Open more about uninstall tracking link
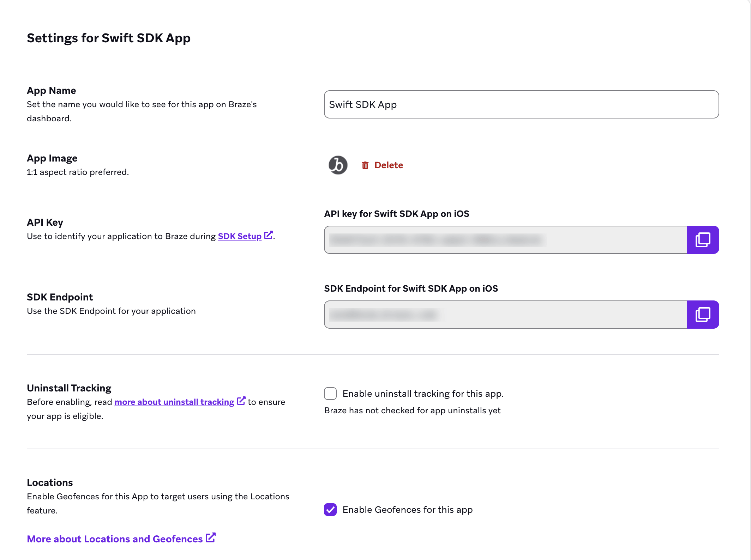 click(174, 402)
